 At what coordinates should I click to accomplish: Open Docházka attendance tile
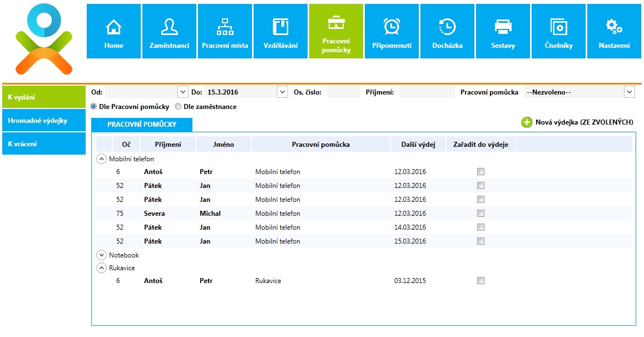pos(447,32)
